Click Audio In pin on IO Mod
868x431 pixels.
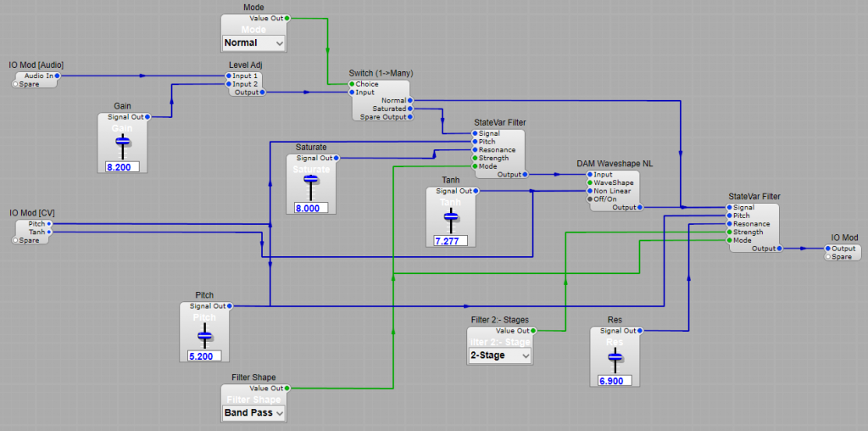click(x=58, y=76)
